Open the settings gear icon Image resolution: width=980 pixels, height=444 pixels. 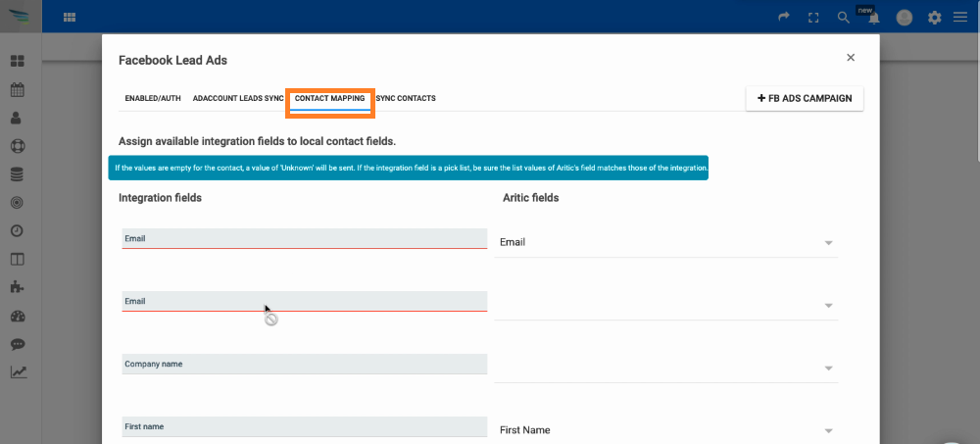click(934, 18)
